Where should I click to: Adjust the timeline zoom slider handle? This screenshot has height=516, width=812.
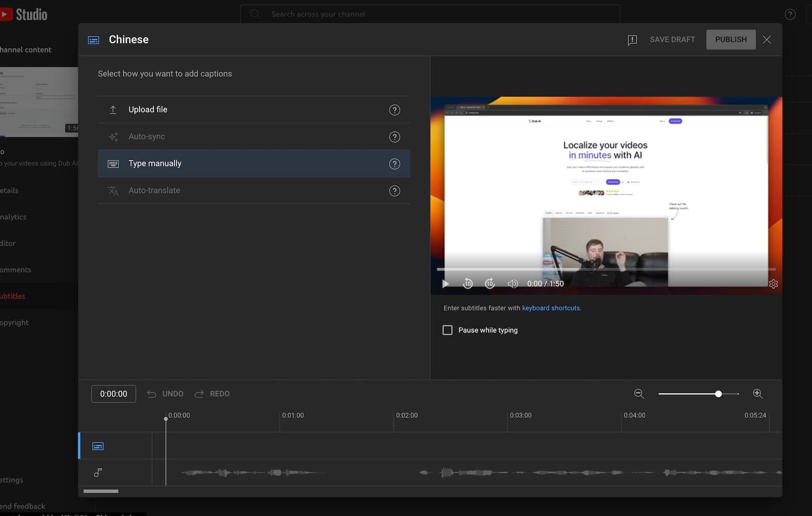(718, 394)
